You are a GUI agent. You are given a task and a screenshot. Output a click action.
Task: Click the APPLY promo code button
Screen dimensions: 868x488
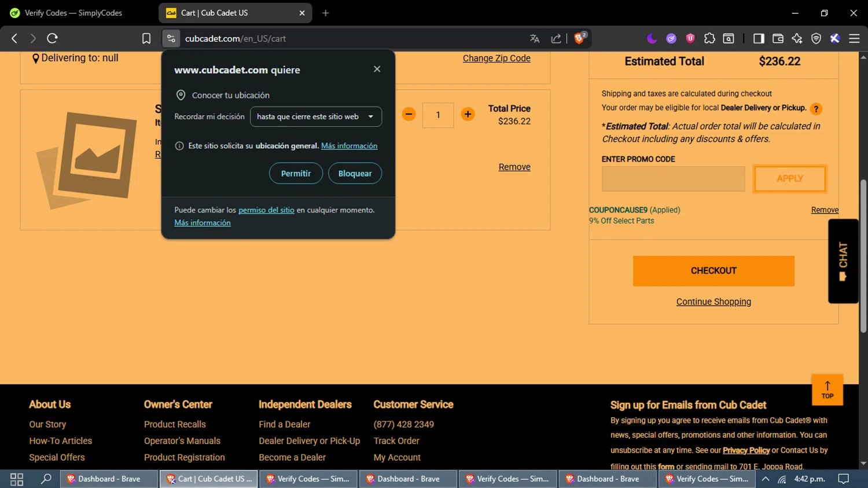pyautogui.click(x=790, y=178)
